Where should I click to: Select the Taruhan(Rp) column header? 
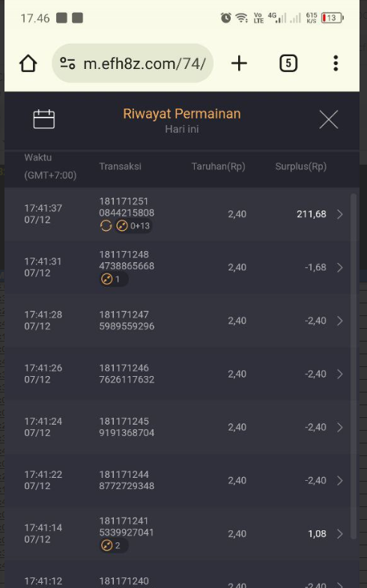click(218, 166)
